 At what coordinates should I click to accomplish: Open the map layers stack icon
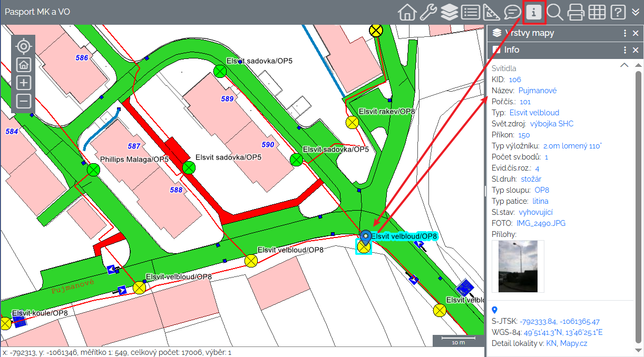point(449,12)
